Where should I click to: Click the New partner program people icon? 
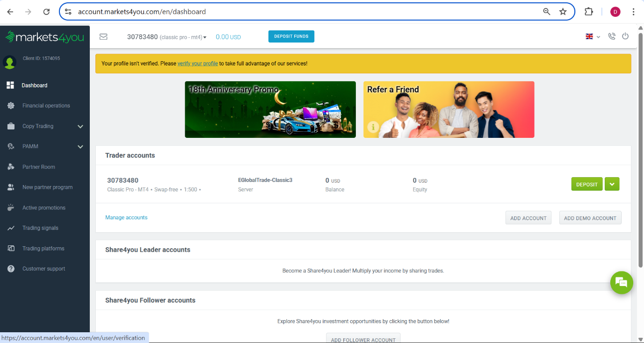11,187
